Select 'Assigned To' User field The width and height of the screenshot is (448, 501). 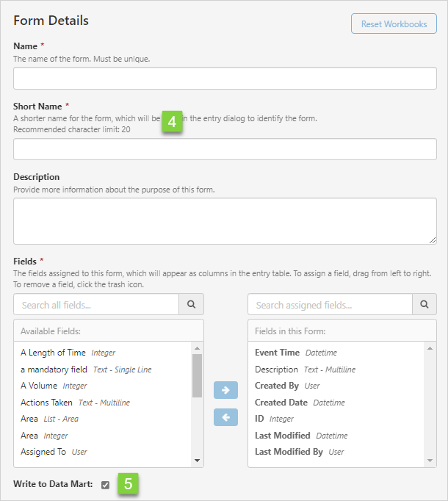pos(43,452)
